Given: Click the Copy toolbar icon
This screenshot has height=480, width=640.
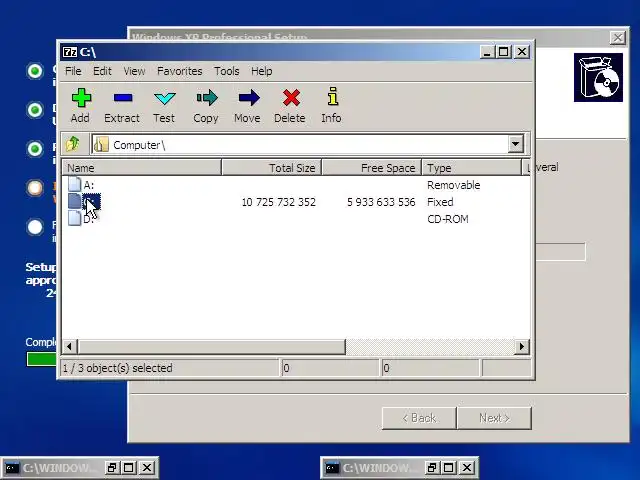Looking at the screenshot, I should [207, 98].
